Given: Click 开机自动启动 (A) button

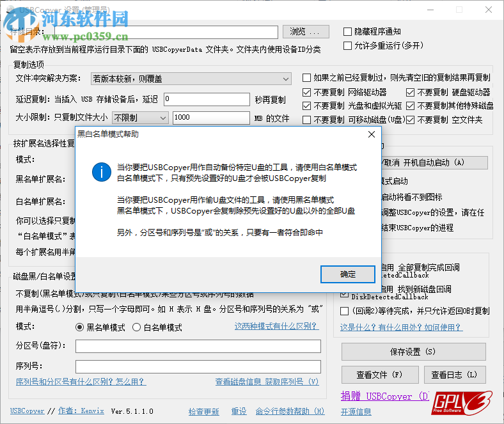Looking at the screenshot, I should point(434,163).
